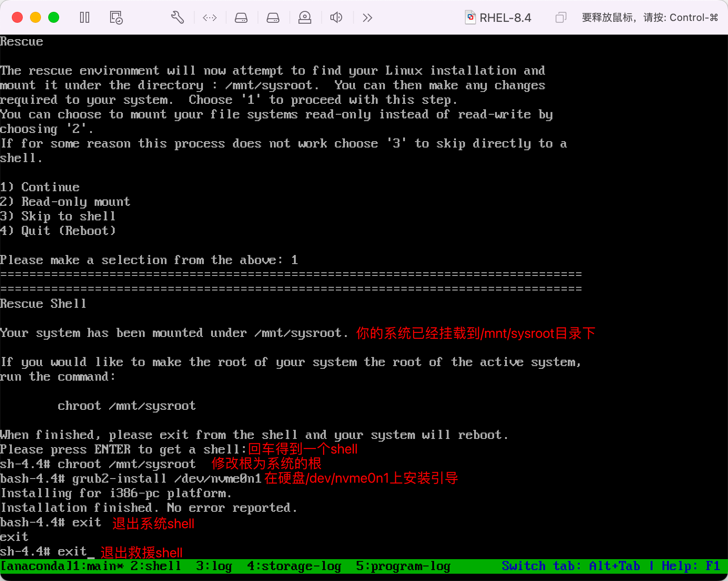Open the 5:program-log tab
Screen dimensions: 728x581
pos(403,566)
